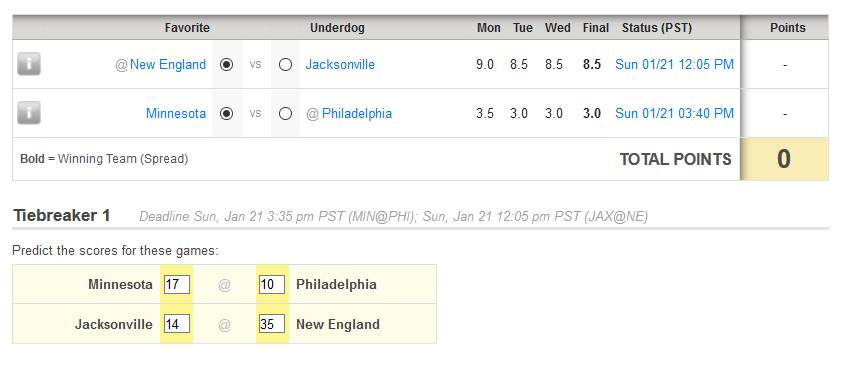Click the Status (PST) column header
The image size is (847, 367).
click(657, 28)
